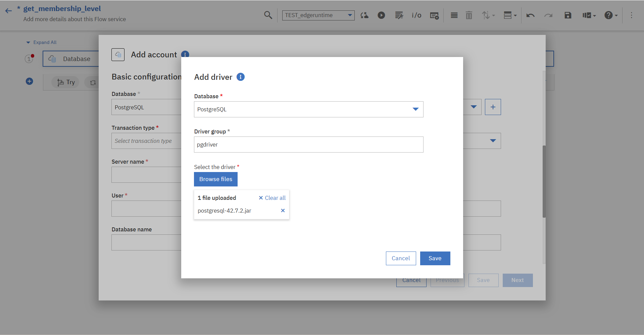Expand All steps toggle
The image size is (644, 335).
click(41, 42)
